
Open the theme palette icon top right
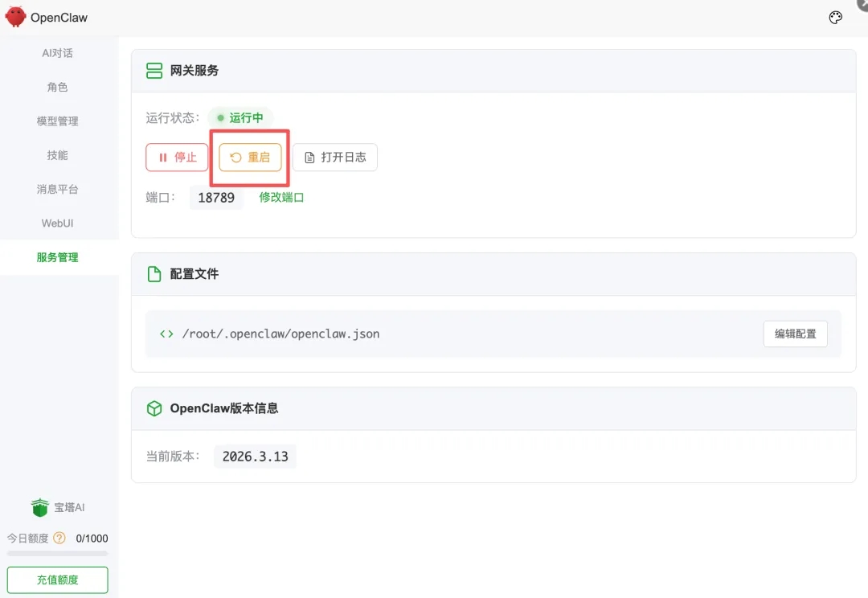[x=835, y=17]
